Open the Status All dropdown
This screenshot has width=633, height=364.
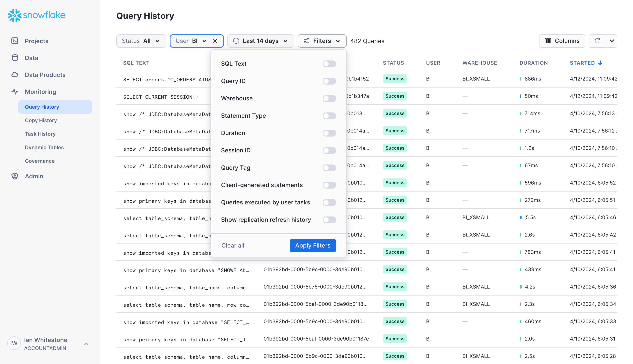pyautogui.click(x=141, y=41)
